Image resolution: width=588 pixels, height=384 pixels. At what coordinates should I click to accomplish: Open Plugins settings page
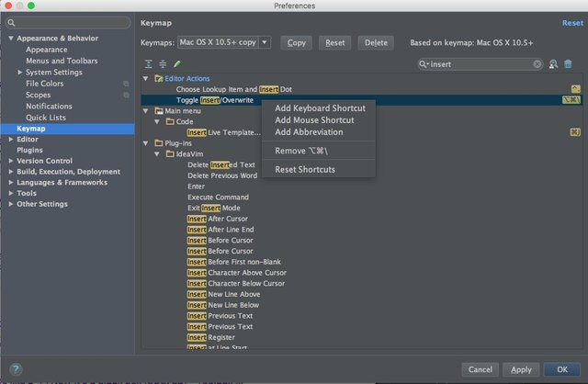point(29,150)
